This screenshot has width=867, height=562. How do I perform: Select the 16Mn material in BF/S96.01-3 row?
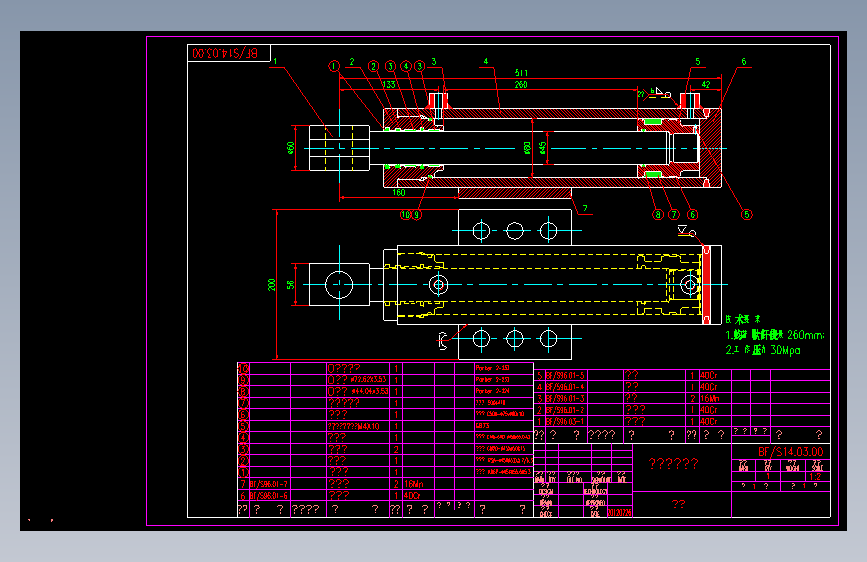[709, 398]
